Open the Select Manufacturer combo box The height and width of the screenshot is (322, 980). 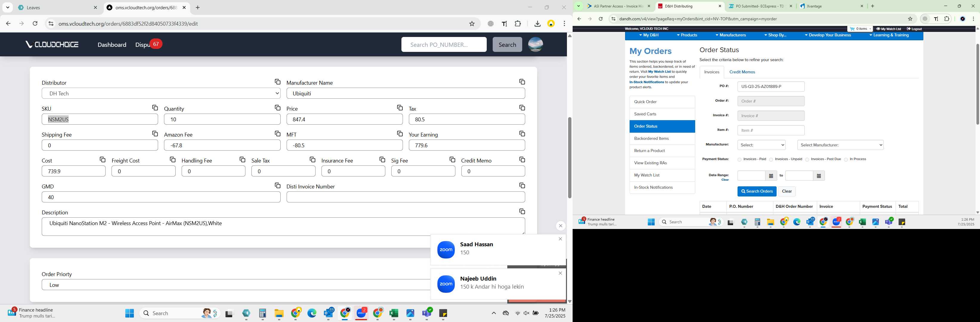(x=840, y=145)
